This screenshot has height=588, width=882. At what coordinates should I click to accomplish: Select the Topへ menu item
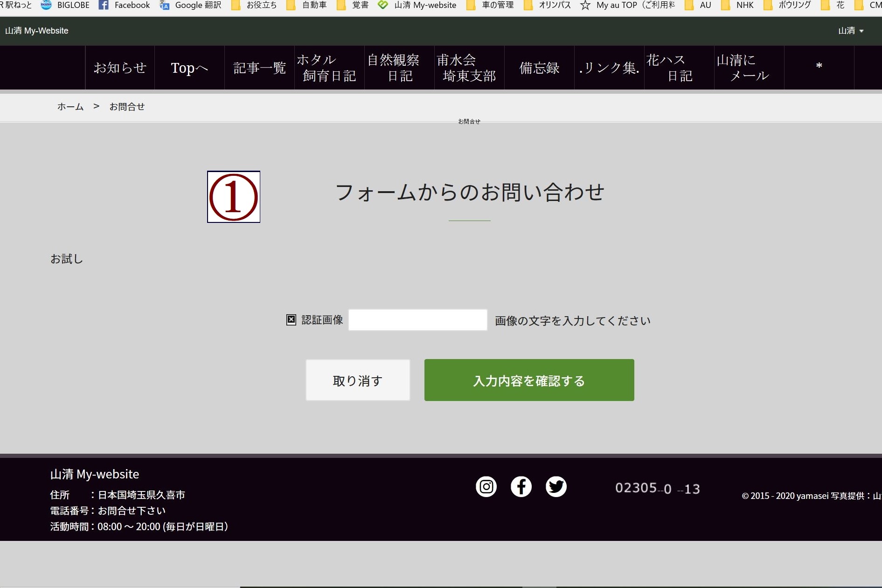(189, 68)
